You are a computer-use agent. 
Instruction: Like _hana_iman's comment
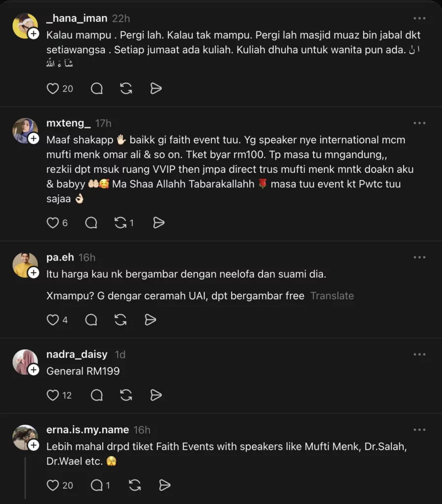[53, 89]
